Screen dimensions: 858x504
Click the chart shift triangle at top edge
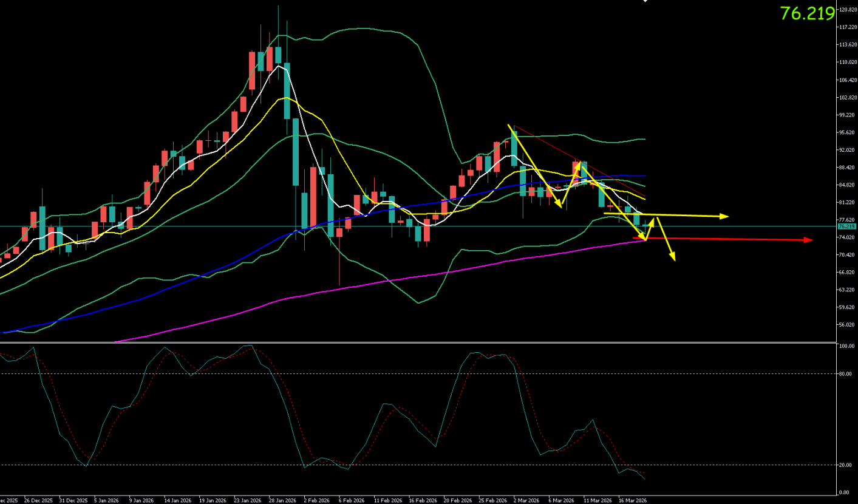point(645,1)
